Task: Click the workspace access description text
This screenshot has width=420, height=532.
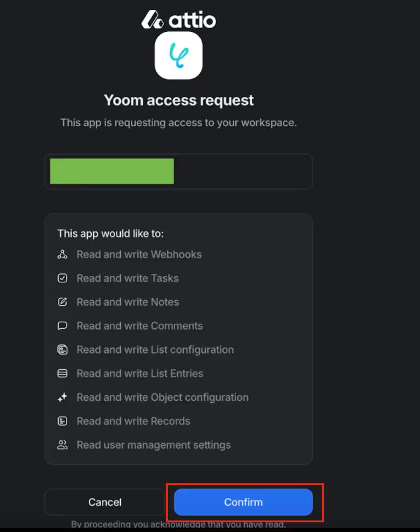Action: [x=179, y=123]
